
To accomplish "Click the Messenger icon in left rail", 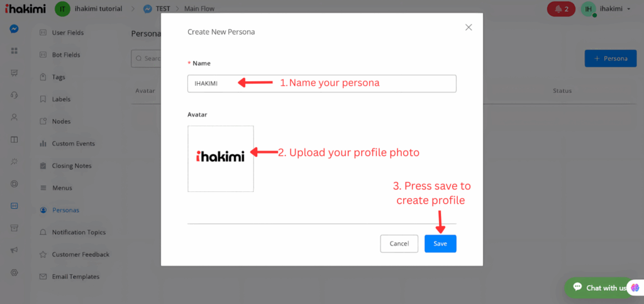I will click(14, 29).
